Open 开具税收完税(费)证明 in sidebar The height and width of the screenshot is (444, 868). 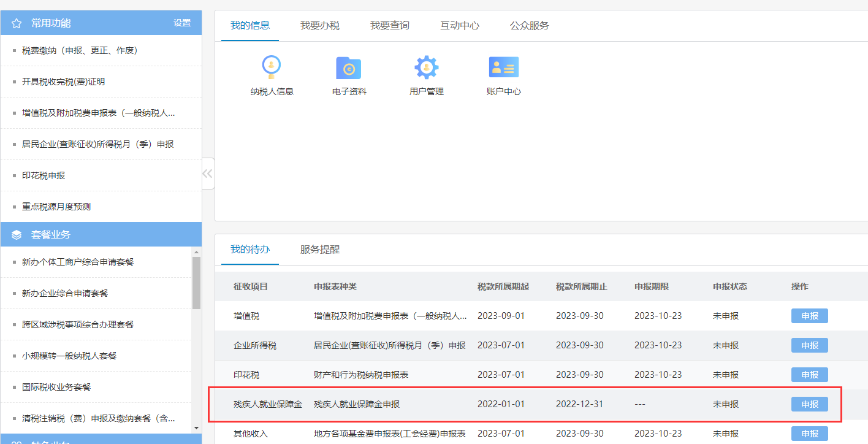click(64, 82)
